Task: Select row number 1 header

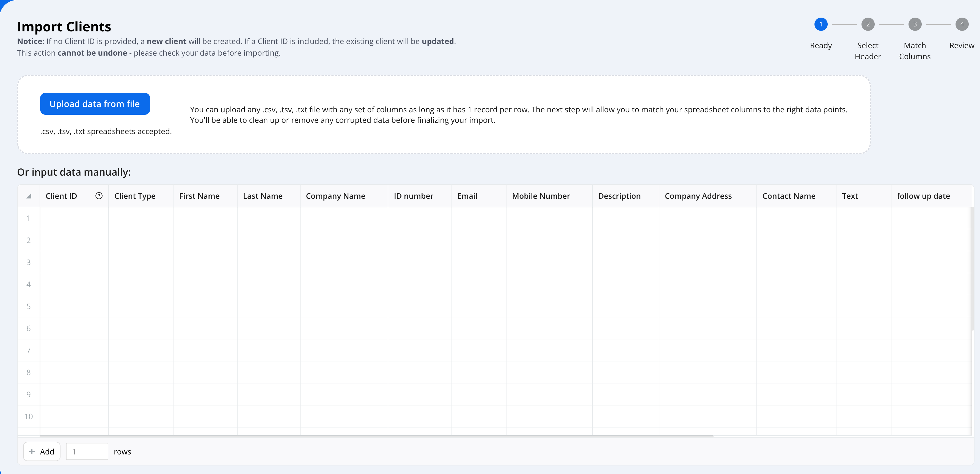Action: pyautogui.click(x=29, y=218)
